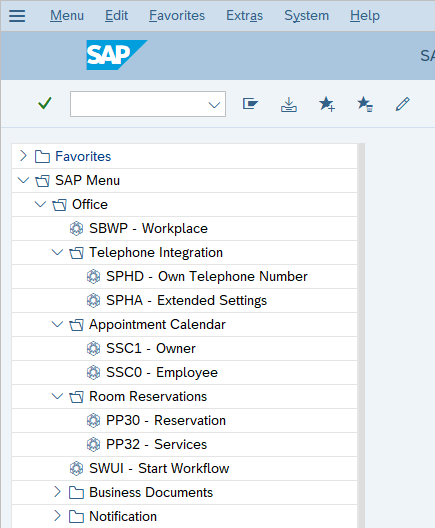Select the SAP Menu tree label
The height and width of the screenshot is (528, 435).
[88, 181]
